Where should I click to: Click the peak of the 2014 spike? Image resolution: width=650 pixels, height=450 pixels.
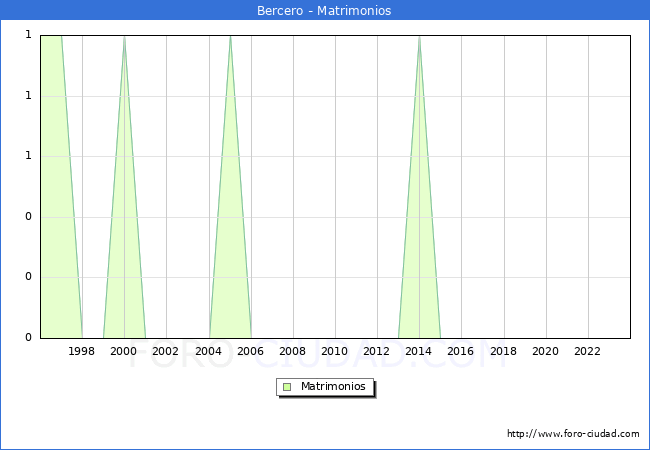[420, 37]
